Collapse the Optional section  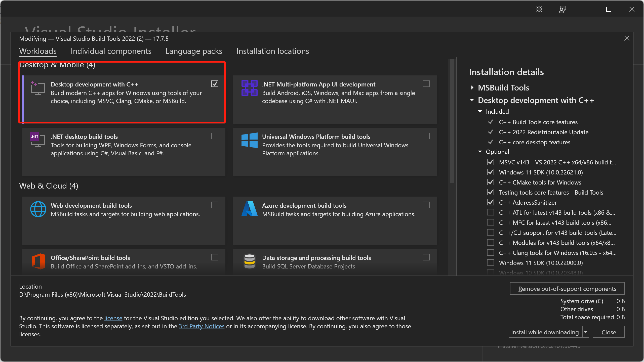480,152
